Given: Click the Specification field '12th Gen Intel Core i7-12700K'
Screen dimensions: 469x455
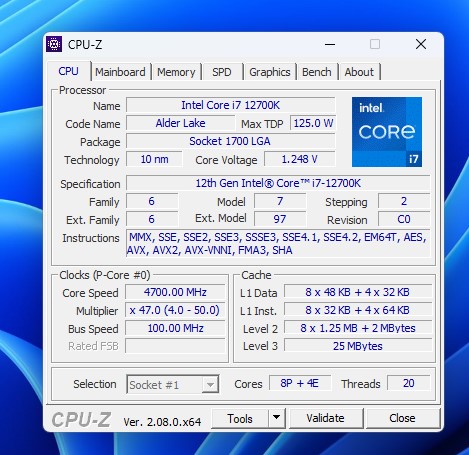Looking at the screenshot, I should 278,183.
